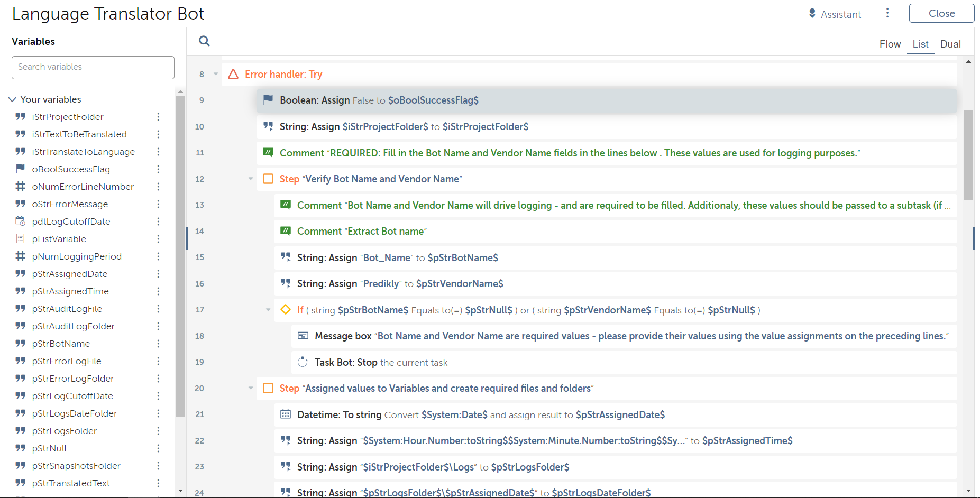Open the Assistant
The height and width of the screenshot is (498, 980).
pos(835,14)
